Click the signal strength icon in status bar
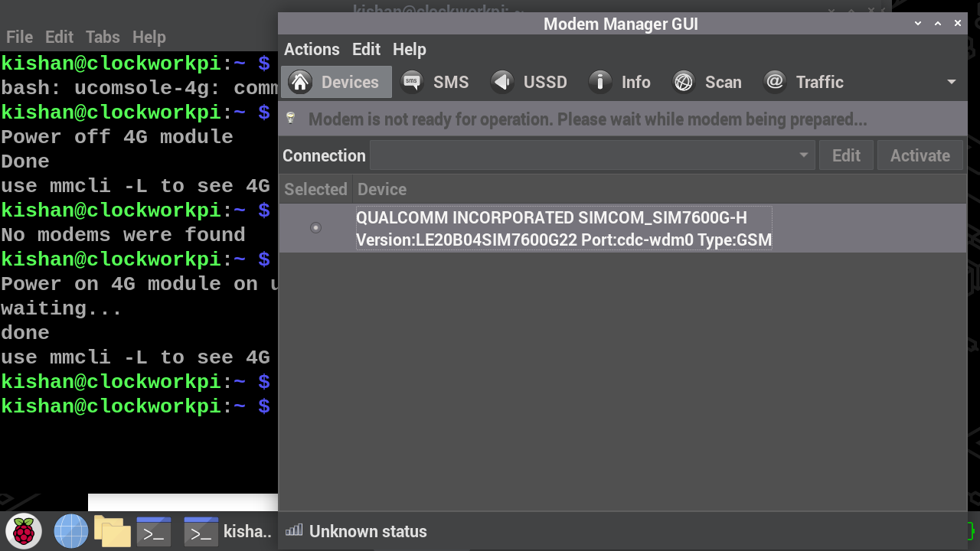980x551 pixels. point(294,530)
